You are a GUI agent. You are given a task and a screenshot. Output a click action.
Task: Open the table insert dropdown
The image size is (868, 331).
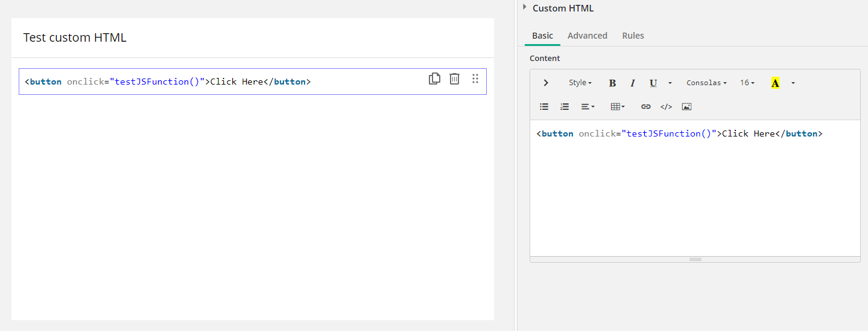[x=618, y=106]
